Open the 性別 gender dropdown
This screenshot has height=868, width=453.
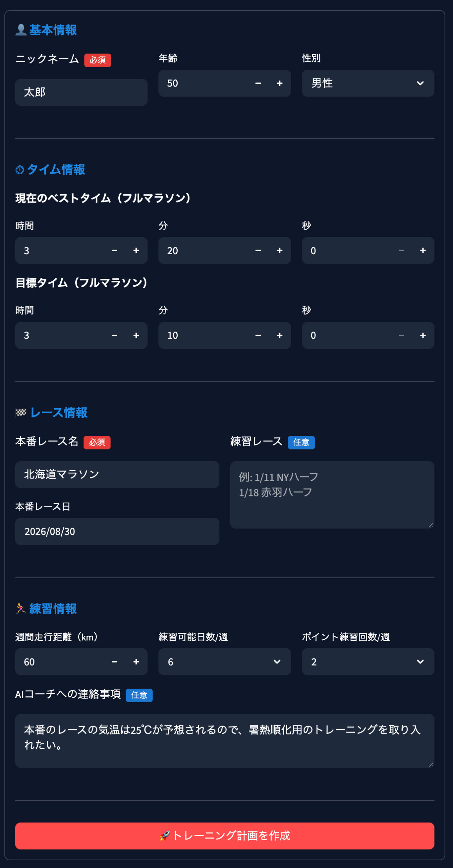(368, 83)
